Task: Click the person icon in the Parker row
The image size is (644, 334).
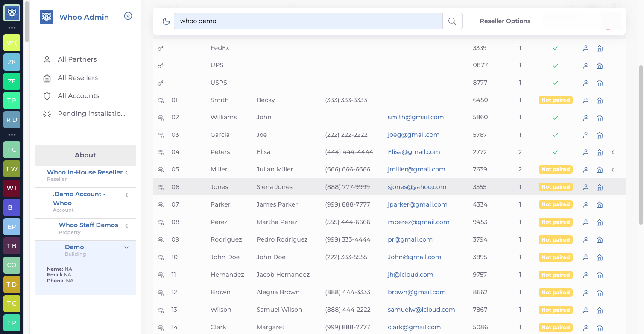Action: point(586,205)
